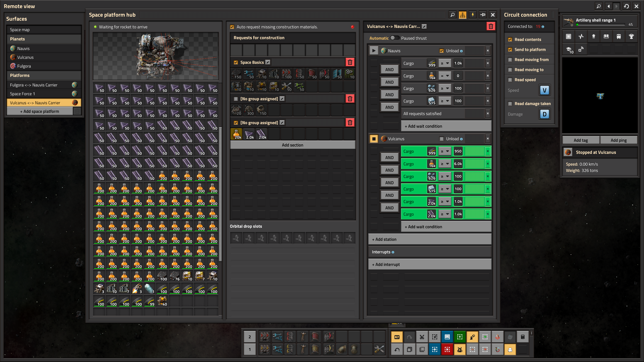The width and height of the screenshot is (644, 362).
Task: Select the Speed signal V icon
Action: click(x=544, y=90)
